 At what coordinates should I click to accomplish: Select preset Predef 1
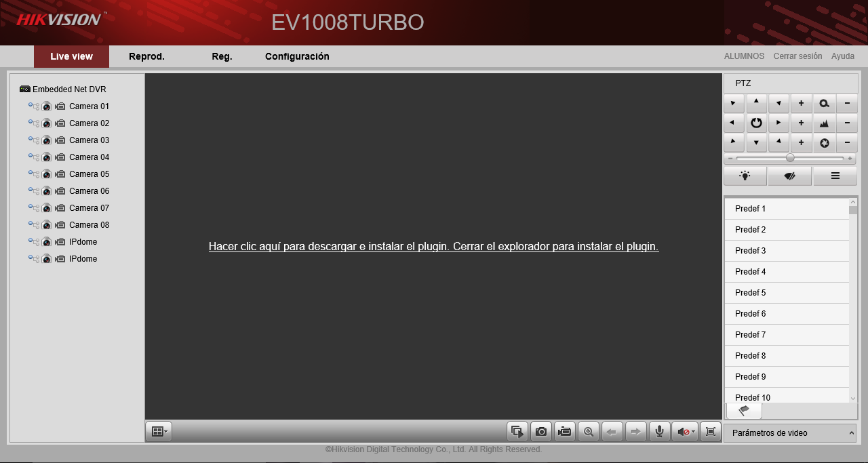click(x=787, y=209)
